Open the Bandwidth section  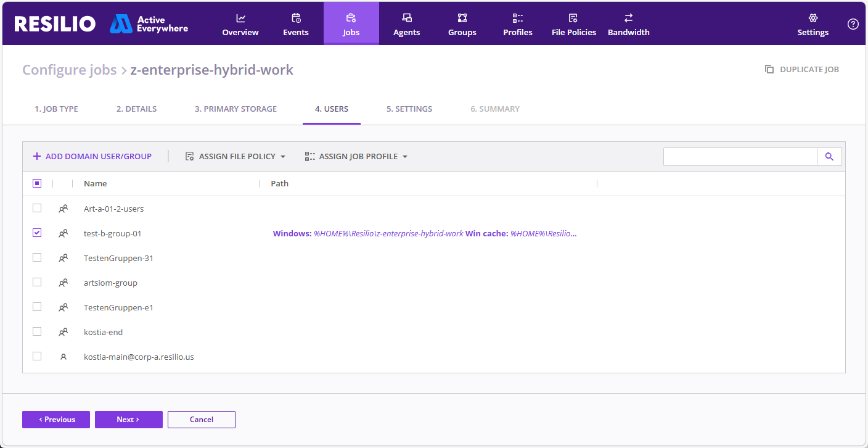pyautogui.click(x=629, y=23)
